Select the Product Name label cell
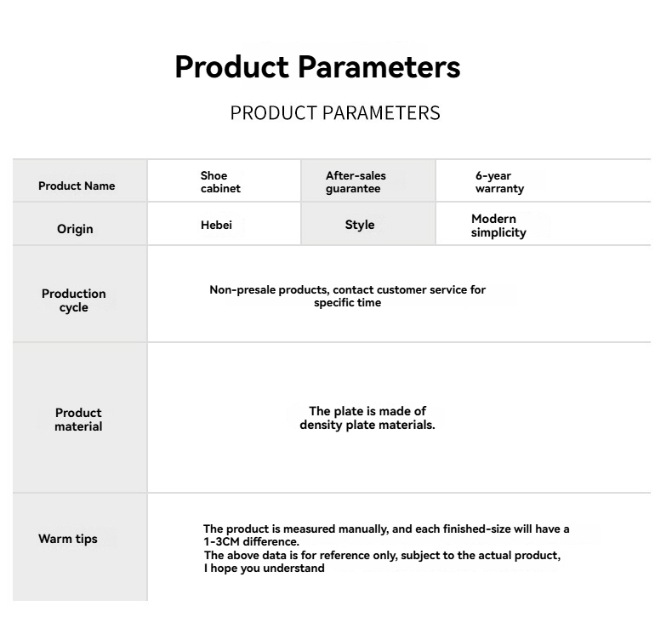 click(77, 186)
